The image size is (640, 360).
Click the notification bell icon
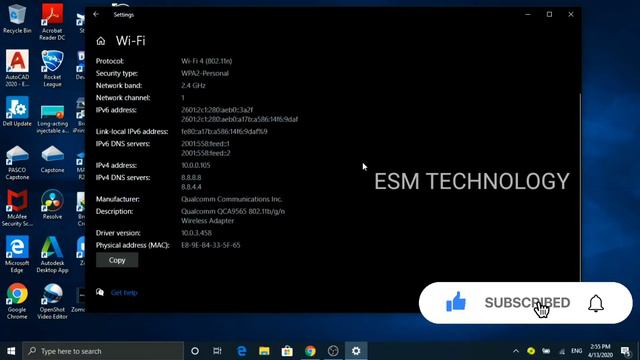pos(596,303)
